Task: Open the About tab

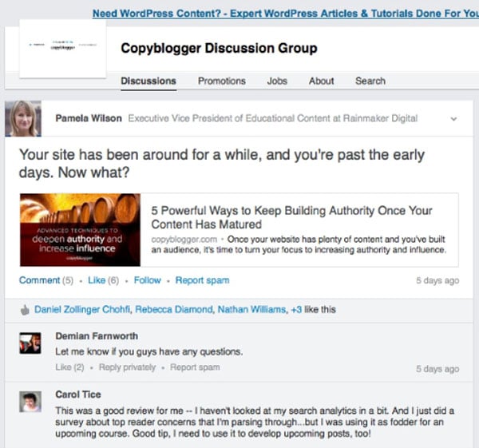Action: [321, 81]
